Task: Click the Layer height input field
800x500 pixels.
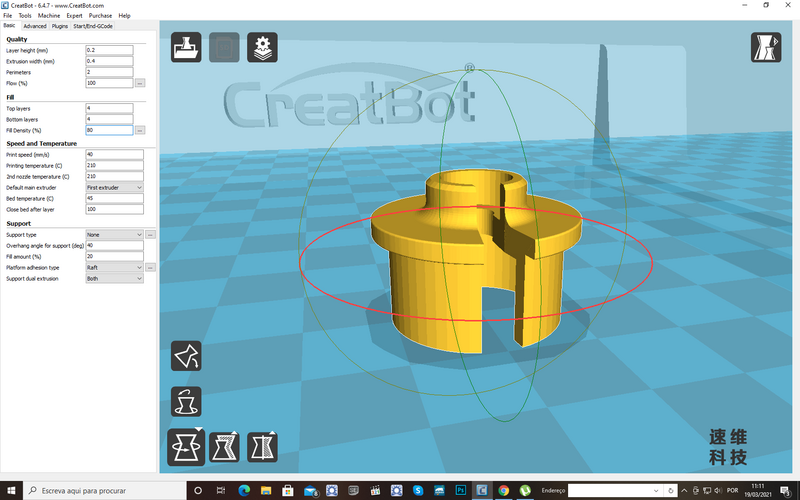Action: 109,50
